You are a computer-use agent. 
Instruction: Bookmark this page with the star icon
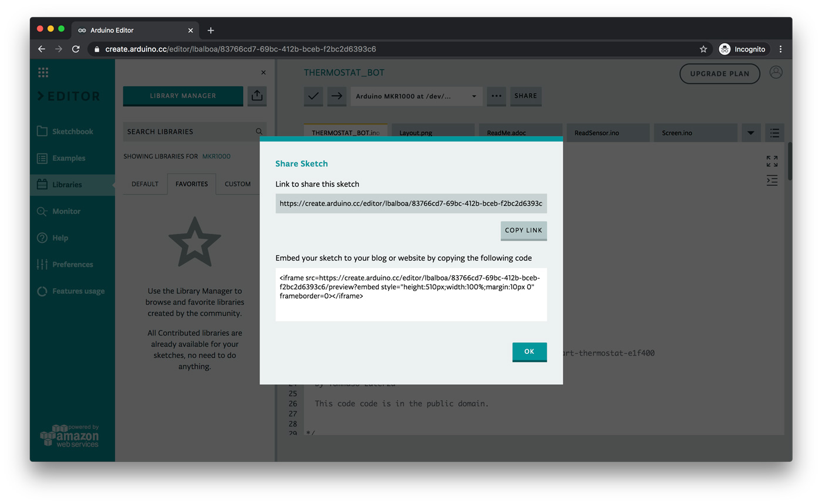tap(703, 49)
